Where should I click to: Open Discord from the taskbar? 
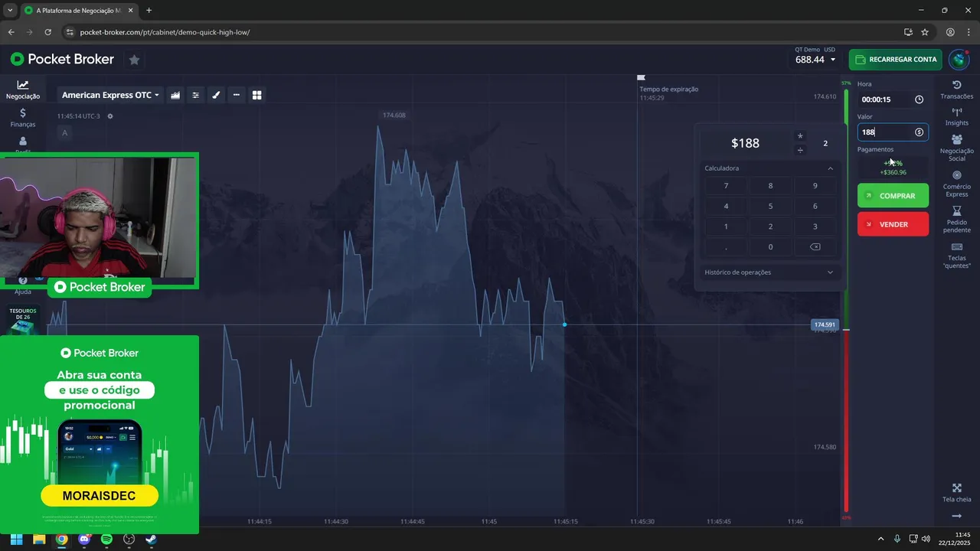click(84, 539)
